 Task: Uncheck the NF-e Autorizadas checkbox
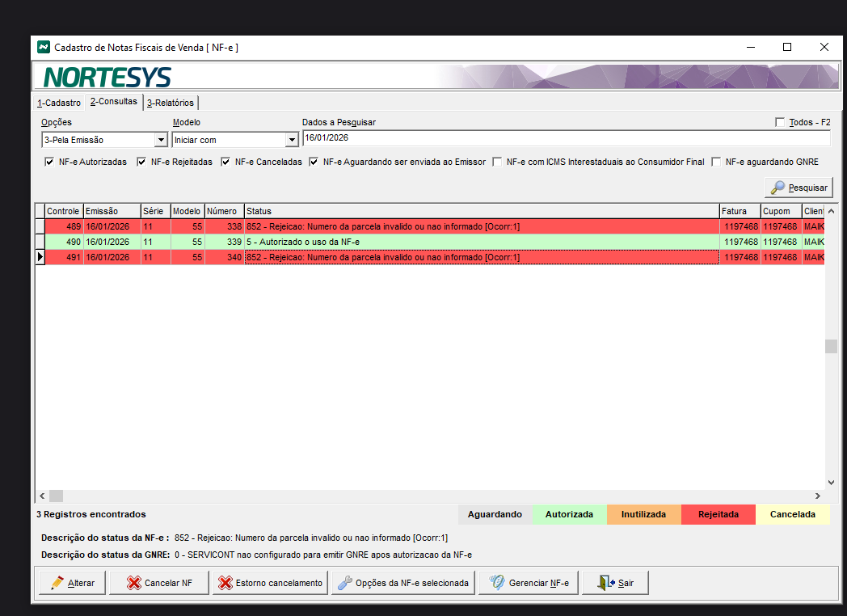(x=49, y=162)
